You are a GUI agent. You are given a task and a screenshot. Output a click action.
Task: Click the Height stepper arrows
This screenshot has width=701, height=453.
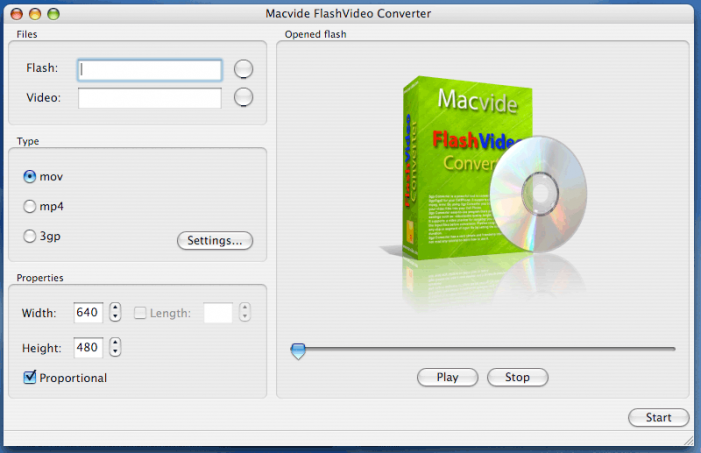coord(115,348)
